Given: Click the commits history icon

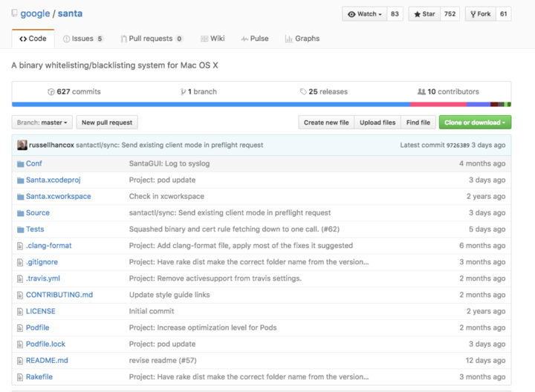Looking at the screenshot, I should tap(51, 92).
